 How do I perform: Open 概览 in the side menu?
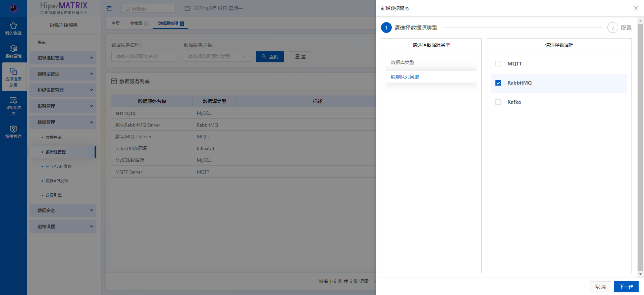(x=42, y=43)
